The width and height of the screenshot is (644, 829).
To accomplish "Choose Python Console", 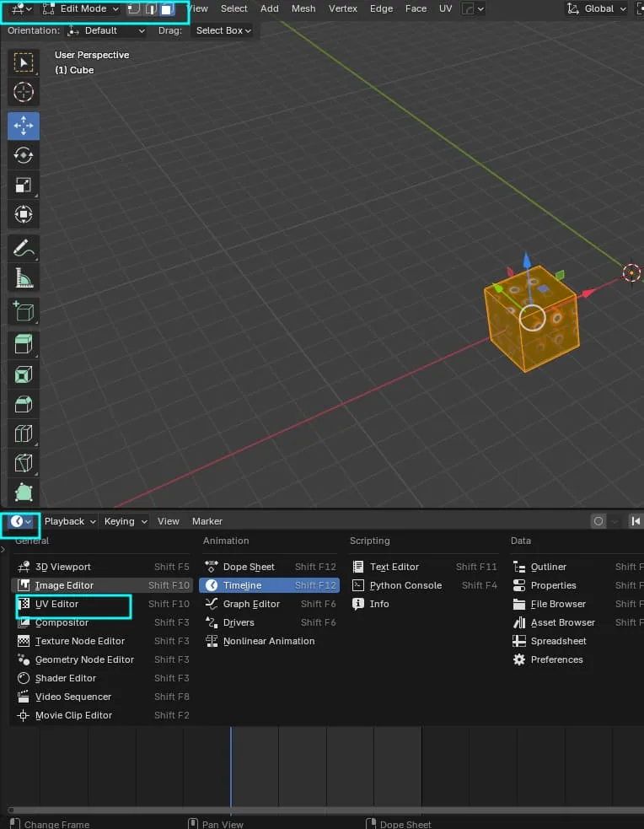I will click(424, 585).
